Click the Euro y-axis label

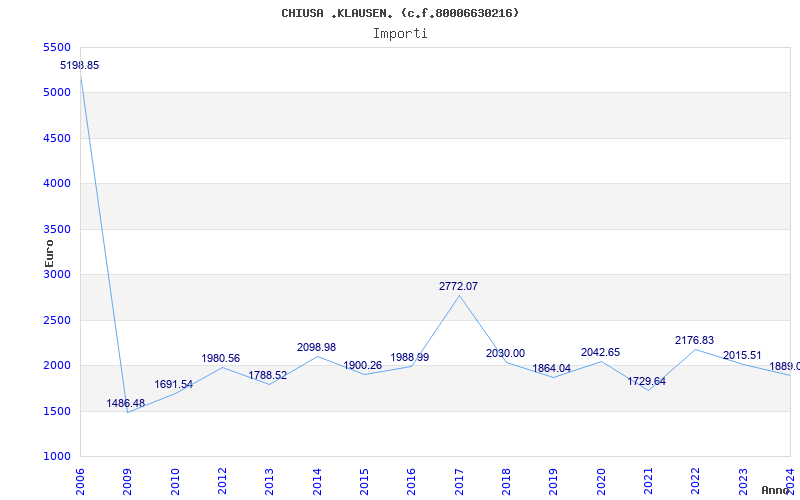[x=49, y=253]
